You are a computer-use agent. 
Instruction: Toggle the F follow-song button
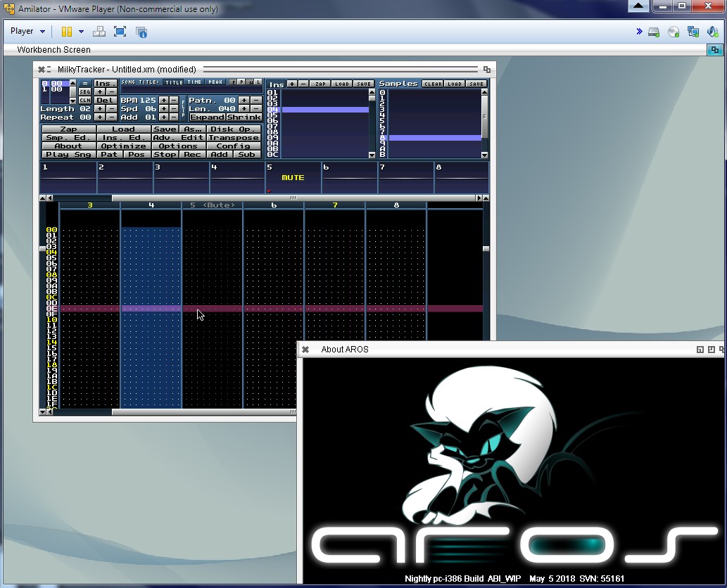[233, 82]
